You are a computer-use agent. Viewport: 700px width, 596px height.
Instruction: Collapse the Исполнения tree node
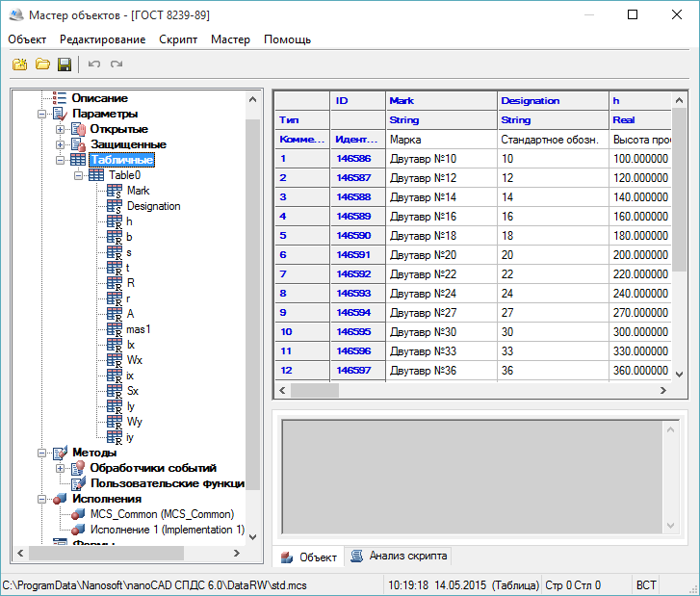coord(42,499)
